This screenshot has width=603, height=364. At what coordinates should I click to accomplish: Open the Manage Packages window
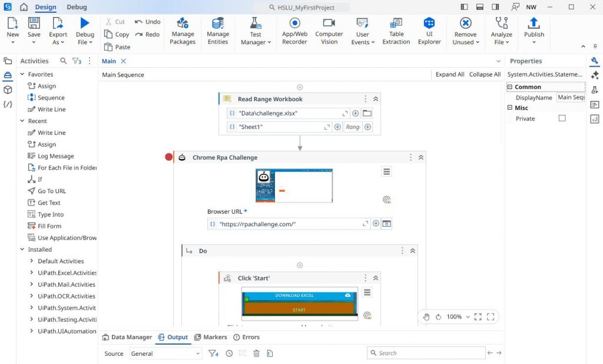coord(183,31)
